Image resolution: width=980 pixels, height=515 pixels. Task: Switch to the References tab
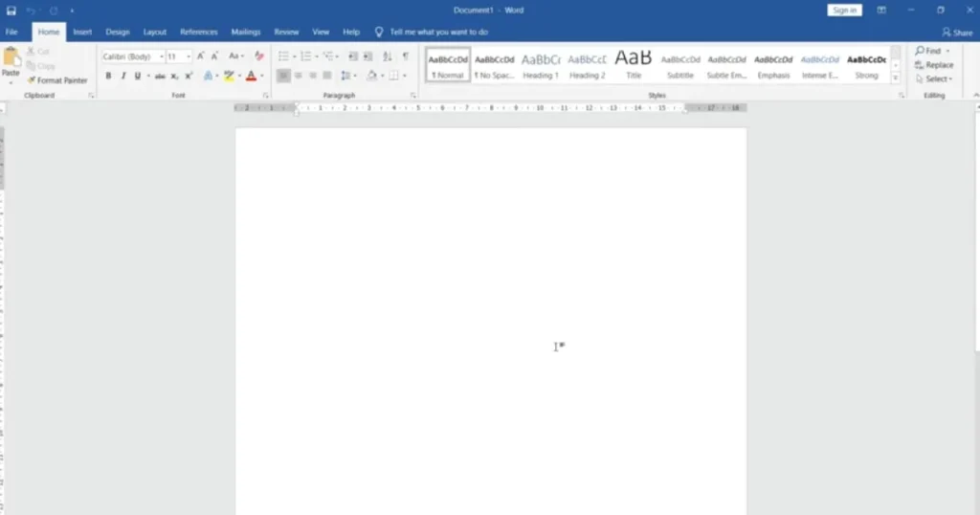(199, 32)
